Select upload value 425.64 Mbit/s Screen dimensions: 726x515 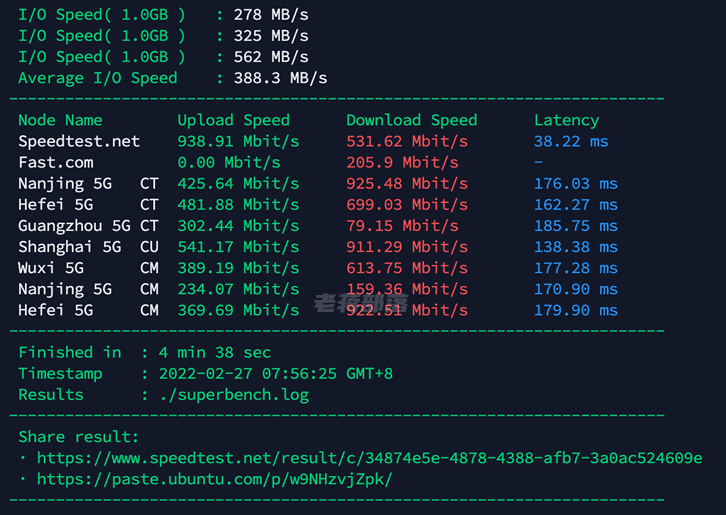(238, 184)
